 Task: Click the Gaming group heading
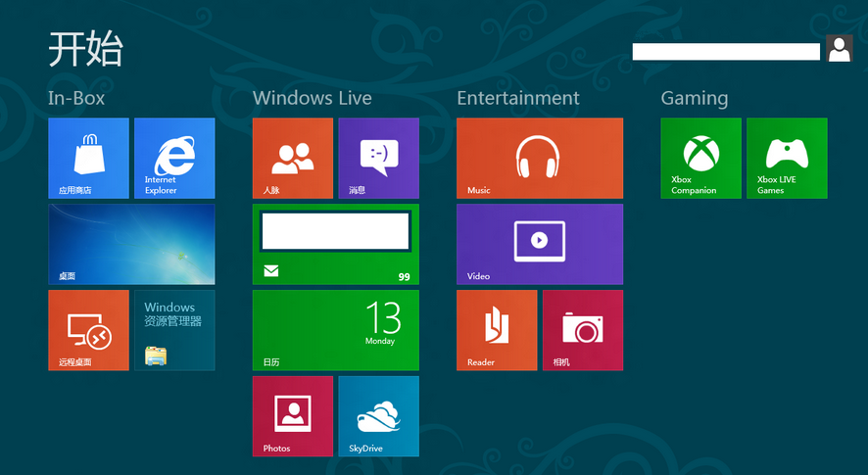(x=695, y=99)
